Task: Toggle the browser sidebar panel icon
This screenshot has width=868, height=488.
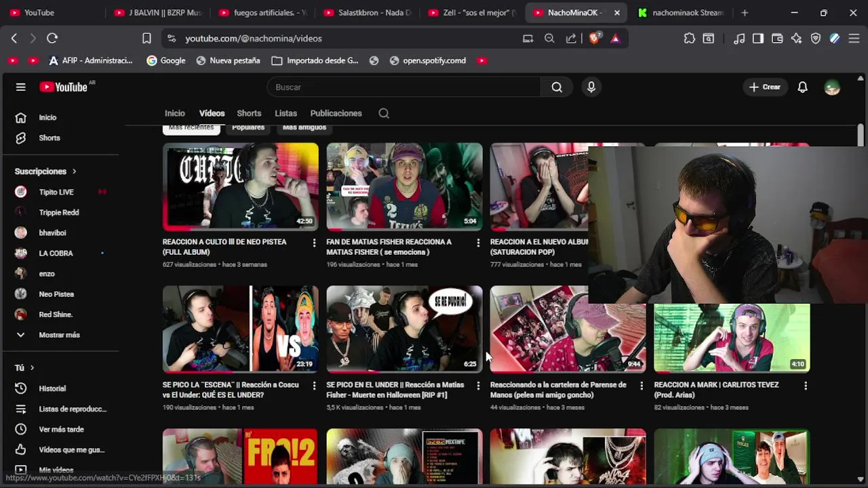Action: 758,39
